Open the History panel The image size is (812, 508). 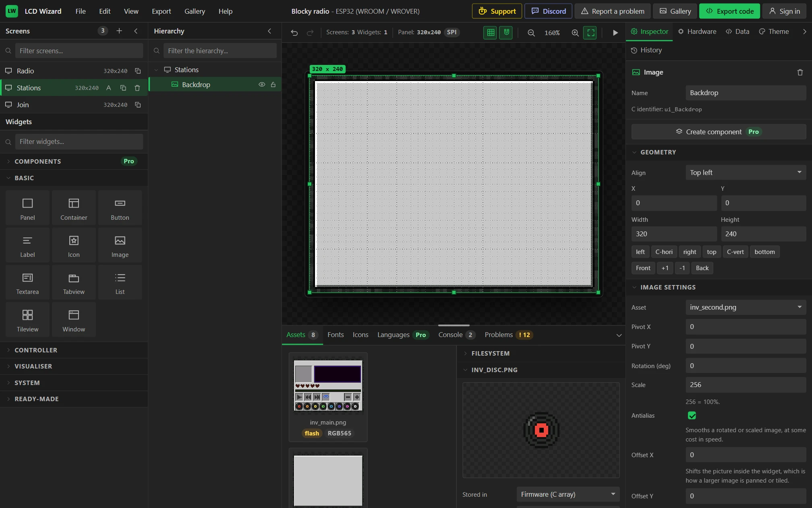(x=646, y=50)
